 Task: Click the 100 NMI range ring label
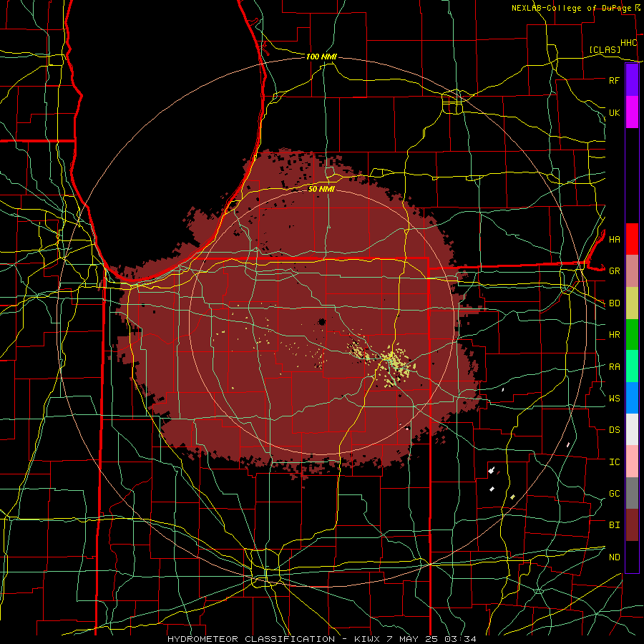click(321, 57)
